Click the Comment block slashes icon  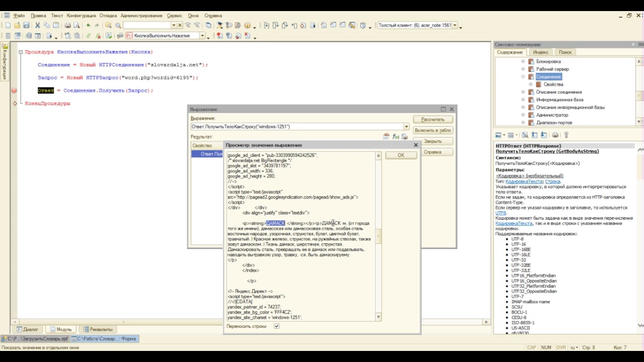tap(89, 36)
